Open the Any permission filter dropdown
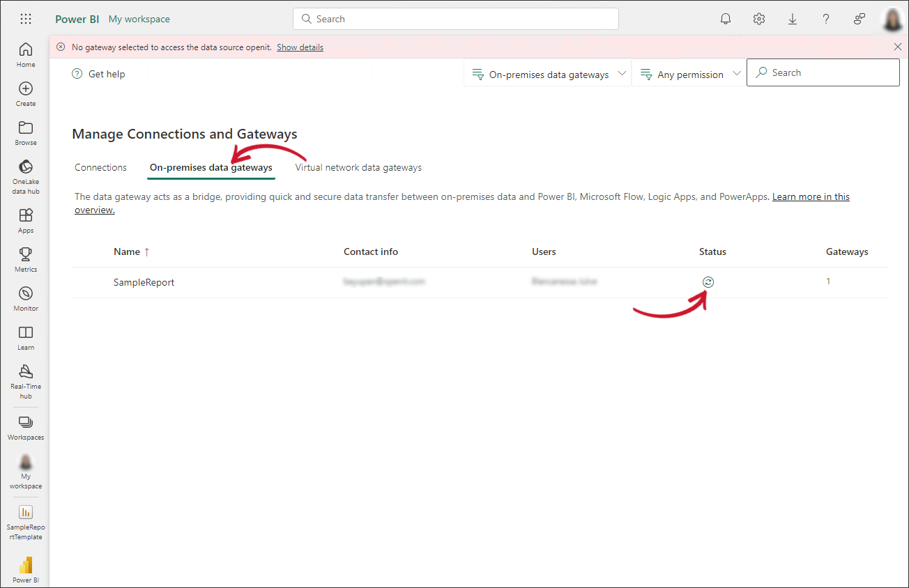The image size is (909, 588). coord(689,74)
